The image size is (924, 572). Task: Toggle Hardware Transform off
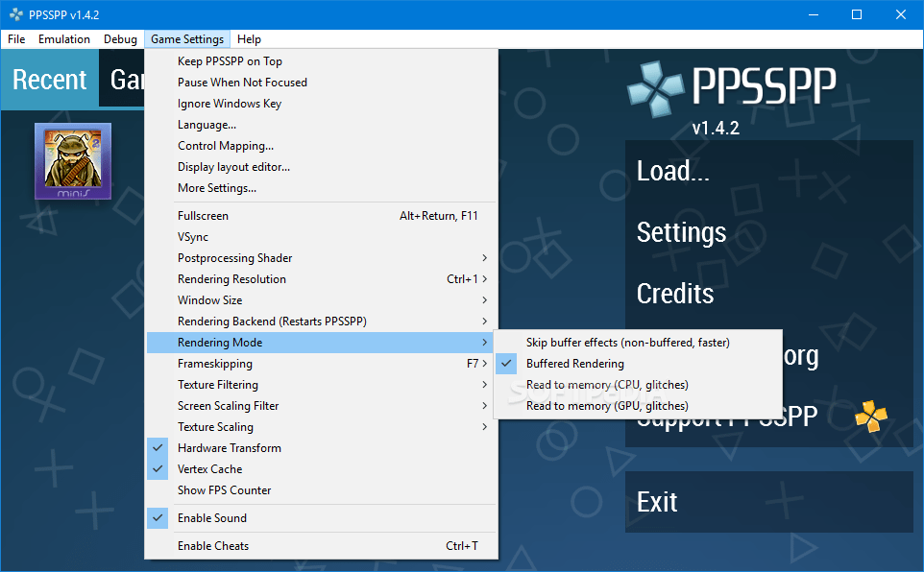point(229,447)
